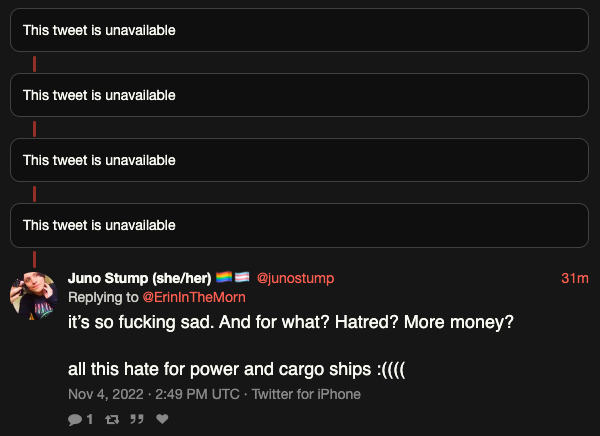The height and width of the screenshot is (436, 600).
Task: Click the transgender flag emoji
Action: (243, 278)
